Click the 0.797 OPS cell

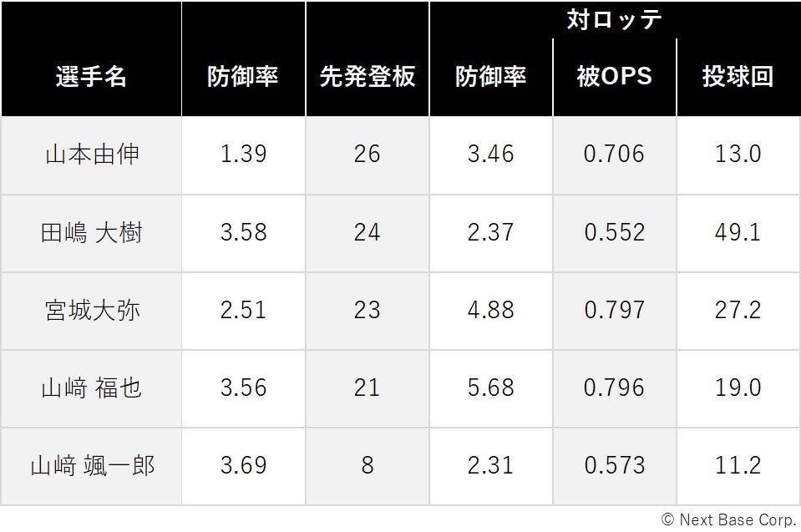tap(615, 311)
